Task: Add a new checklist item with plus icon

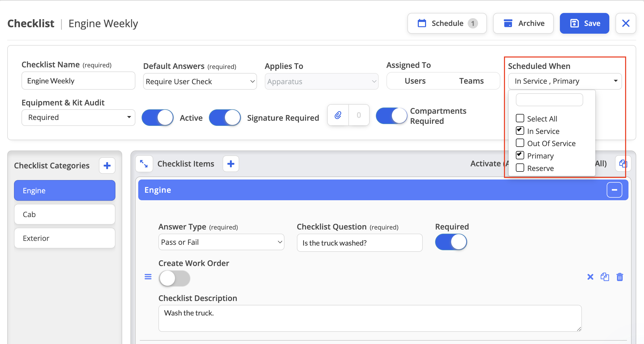Action: coord(231,164)
